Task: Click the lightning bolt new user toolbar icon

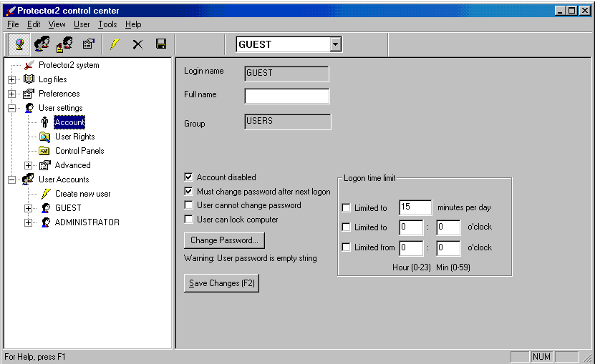Action: coord(115,44)
